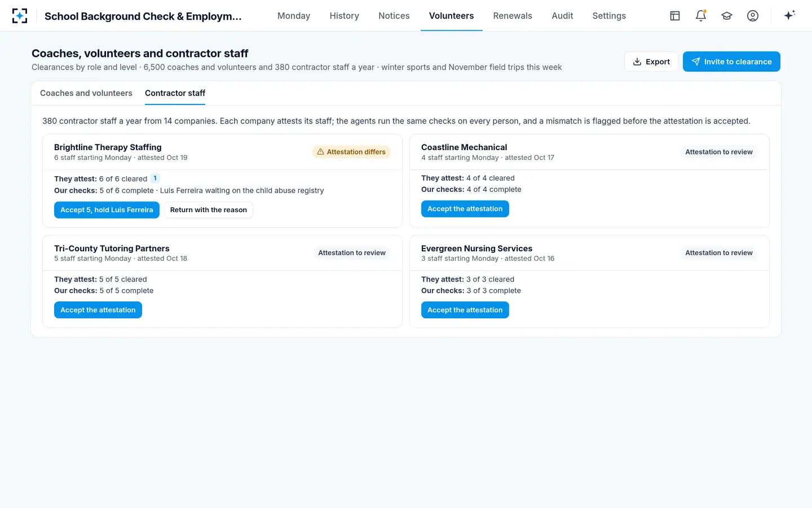This screenshot has width=812, height=508.
Task: Click 'Our checks: 3 of 3 complete' text
Action: tap(471, 291)
